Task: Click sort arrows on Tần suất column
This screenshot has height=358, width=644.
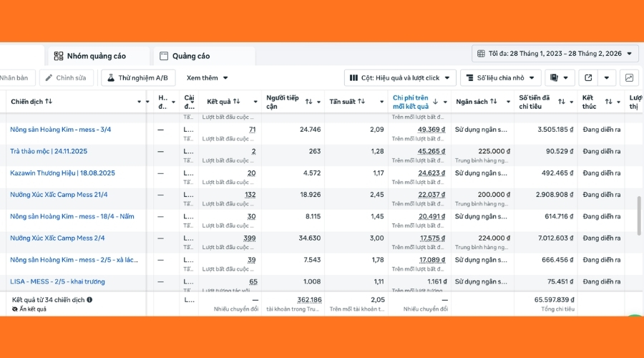Action: point(361,102)
